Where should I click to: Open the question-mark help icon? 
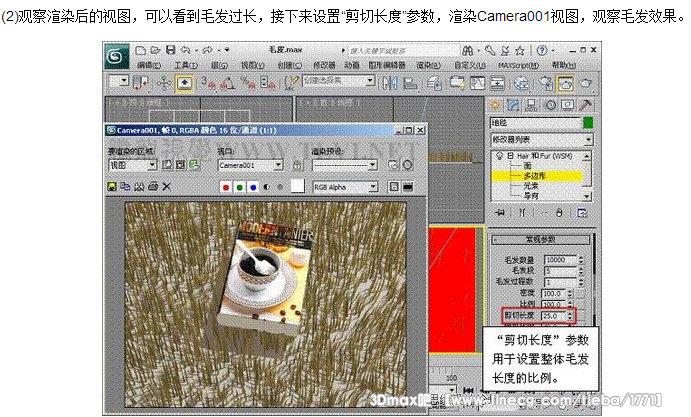542,51
